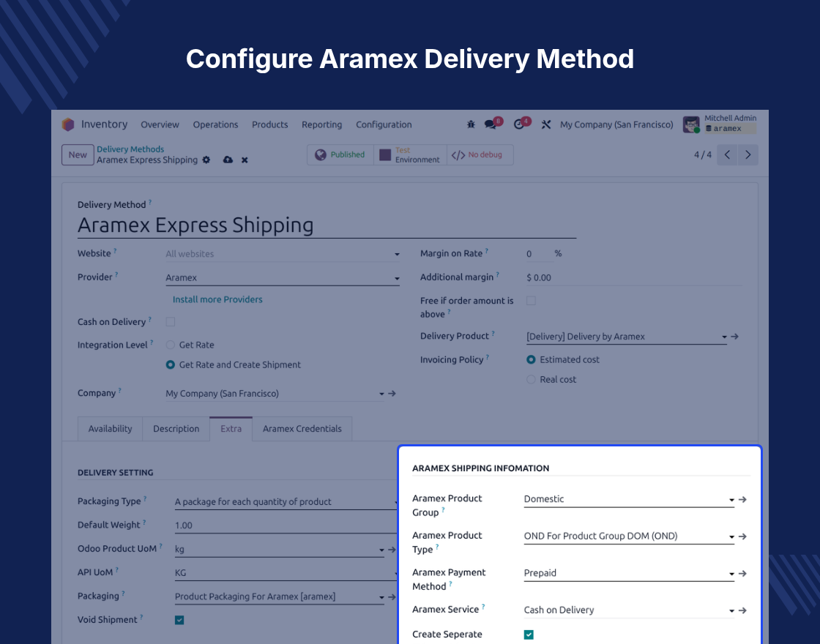Go to previous record with left arrow
The width and height of the screenshot is (820, 644).
[727, 154]
